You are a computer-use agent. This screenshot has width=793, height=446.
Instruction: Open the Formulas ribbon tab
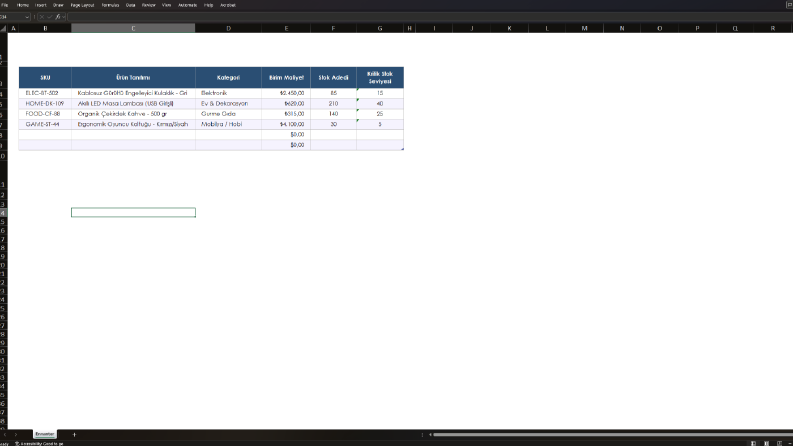tap(110, 5)
